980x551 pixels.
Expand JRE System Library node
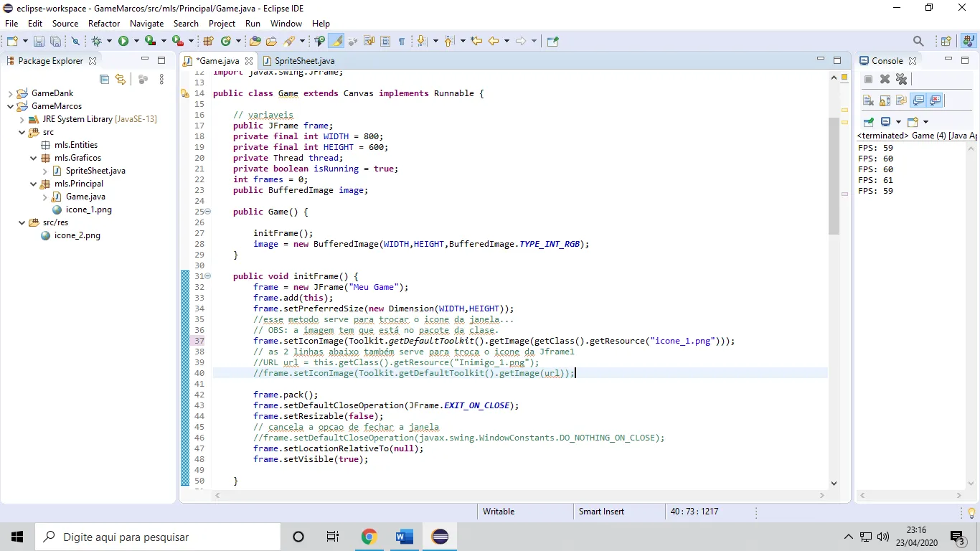(x=22, y=119)
